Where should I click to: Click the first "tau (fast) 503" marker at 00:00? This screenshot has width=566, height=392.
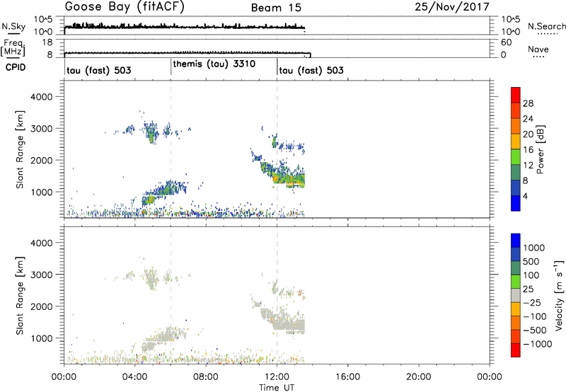(98, 70)
